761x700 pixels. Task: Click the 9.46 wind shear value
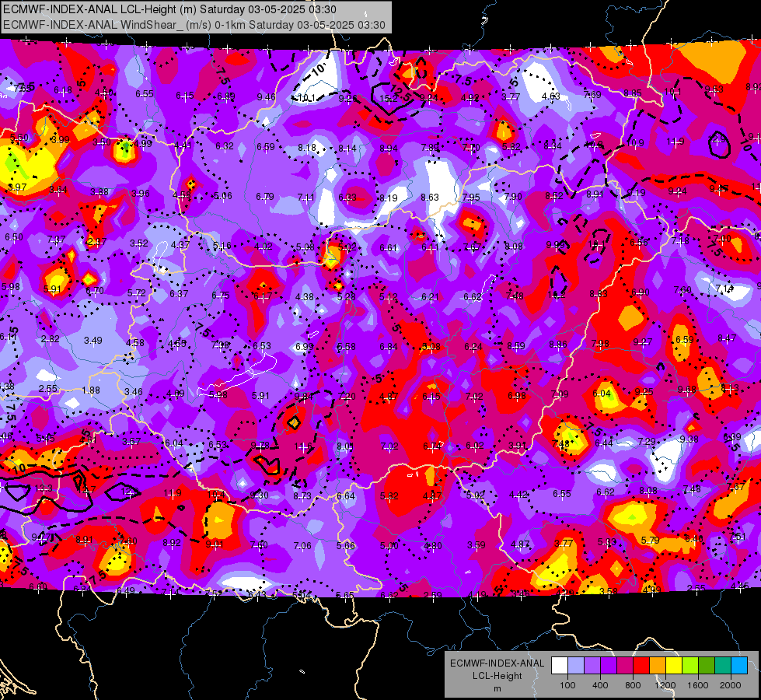pyautogui.click(x=266, y=97)
